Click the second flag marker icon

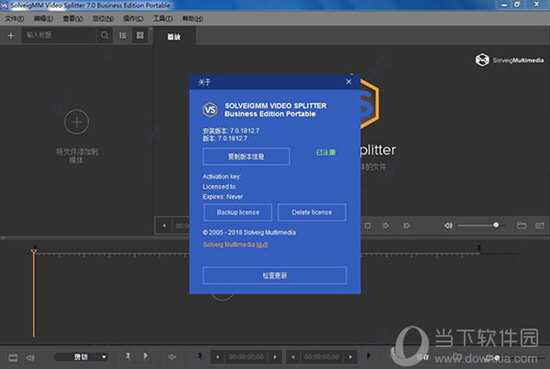coord(145,356)
